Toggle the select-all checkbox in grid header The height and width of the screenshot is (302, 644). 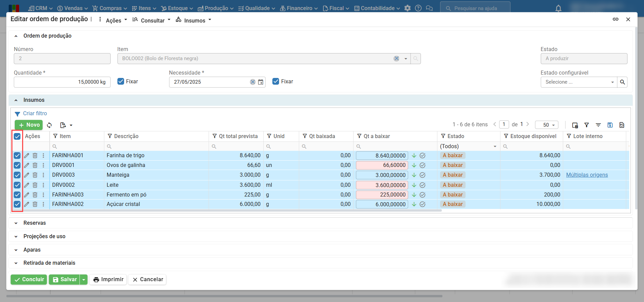(x=17, y=136)
